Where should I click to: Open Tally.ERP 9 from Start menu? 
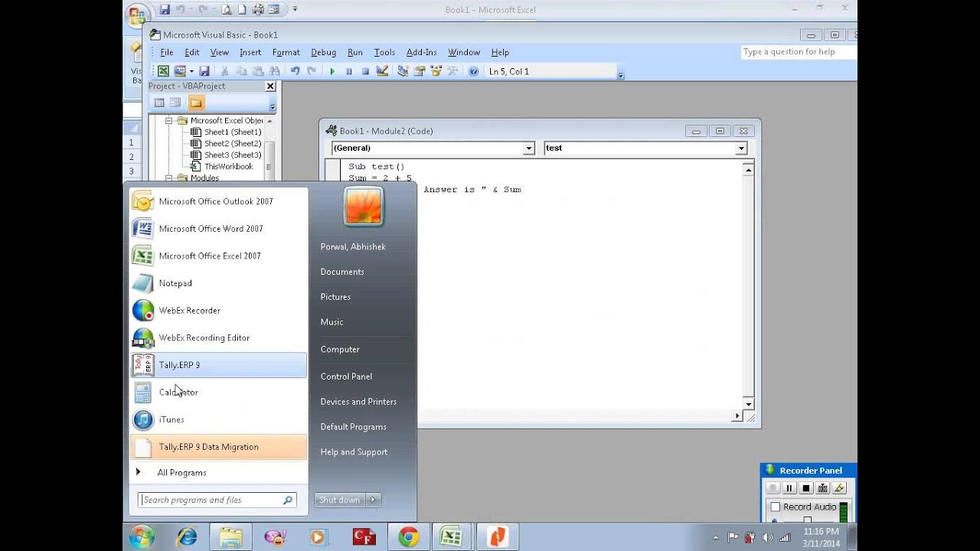(x=218, y=365)
